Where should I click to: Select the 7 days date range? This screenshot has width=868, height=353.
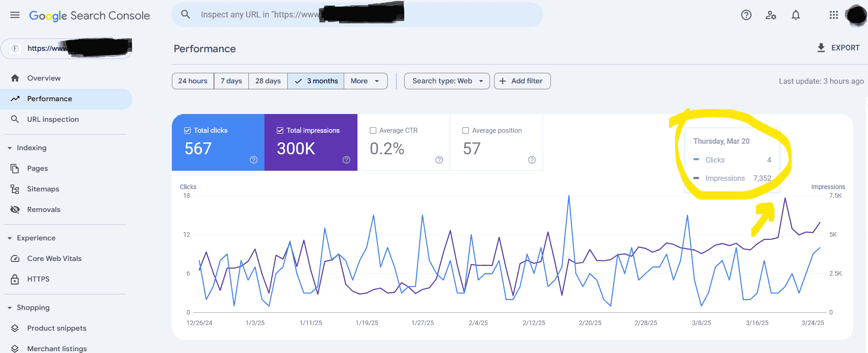click(231, 81)
